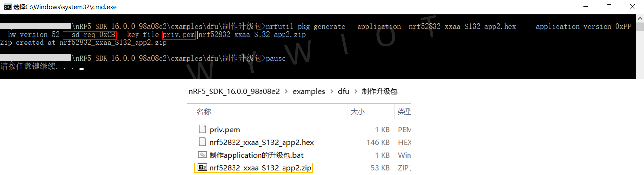Click the cmd.exe icon in the title bar
The height and width of the screenshot is (175, 644).
(7, 7)
